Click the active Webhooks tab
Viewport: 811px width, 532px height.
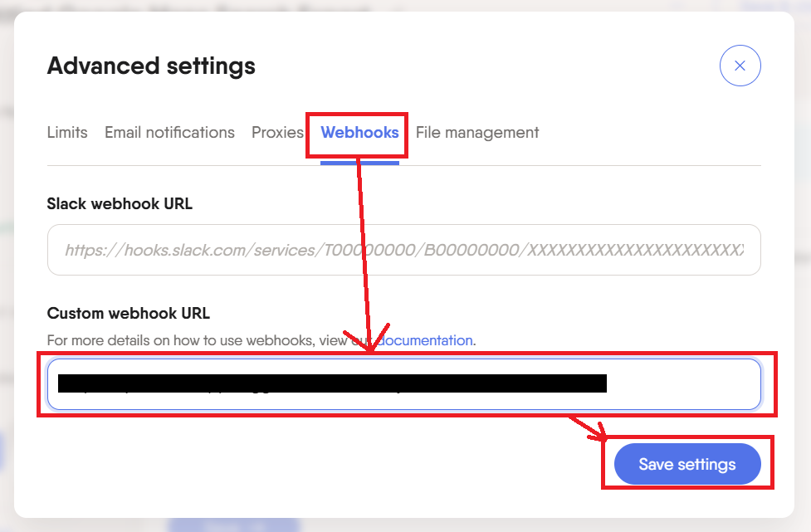pos(359,133)
